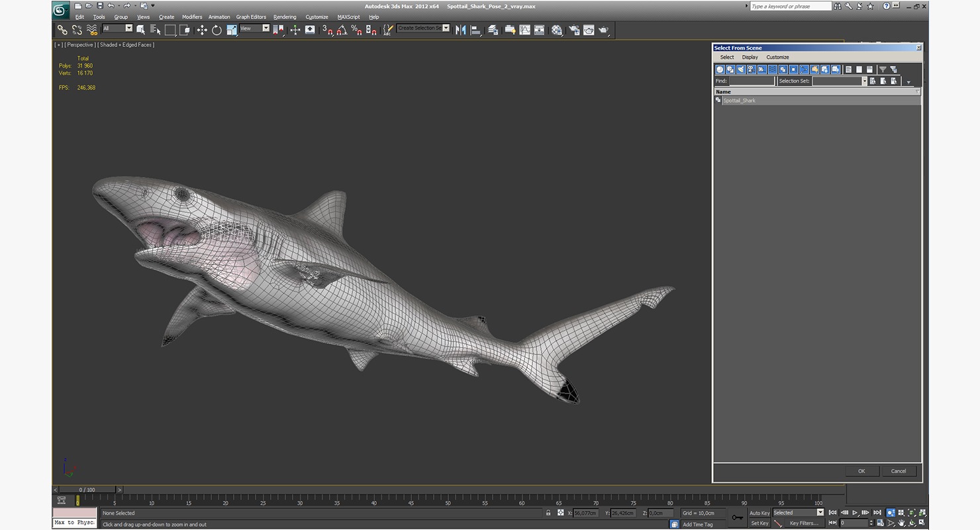
Task: Click the OK button in Select From Scene
Action: 861,471
